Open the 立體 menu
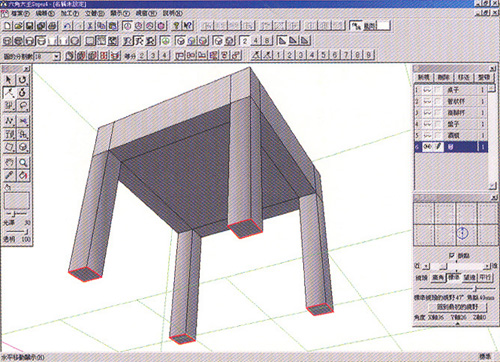Viewport: 500px width, 362px height. [x=95, y=14]
